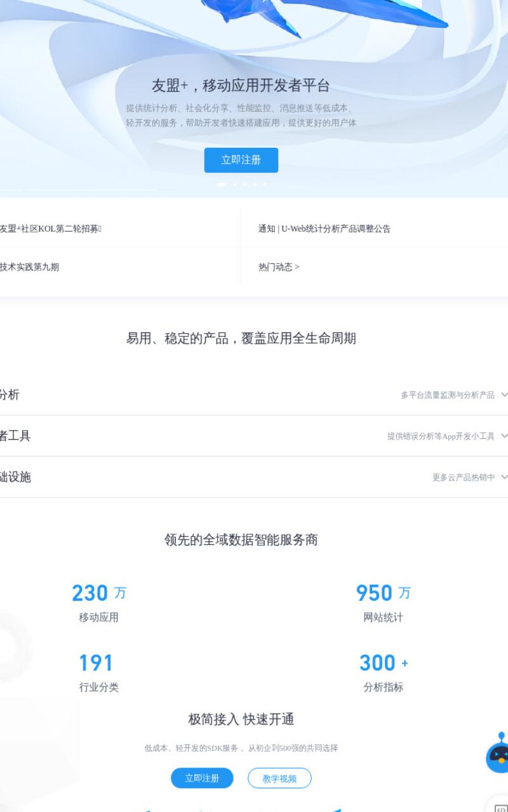The height and width of the screenshot is (812, 508).
Task: Switch to the third carousel dot
Action: click(245, 185)
